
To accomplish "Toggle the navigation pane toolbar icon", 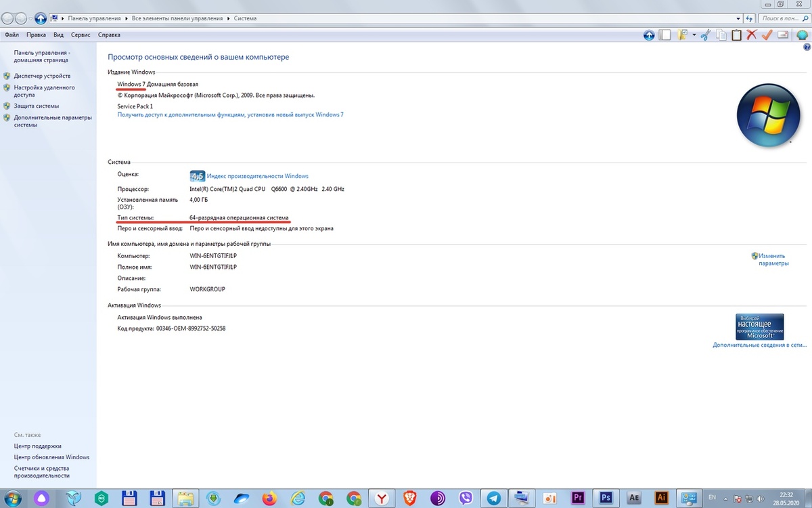I will click(x=666, y=35).
